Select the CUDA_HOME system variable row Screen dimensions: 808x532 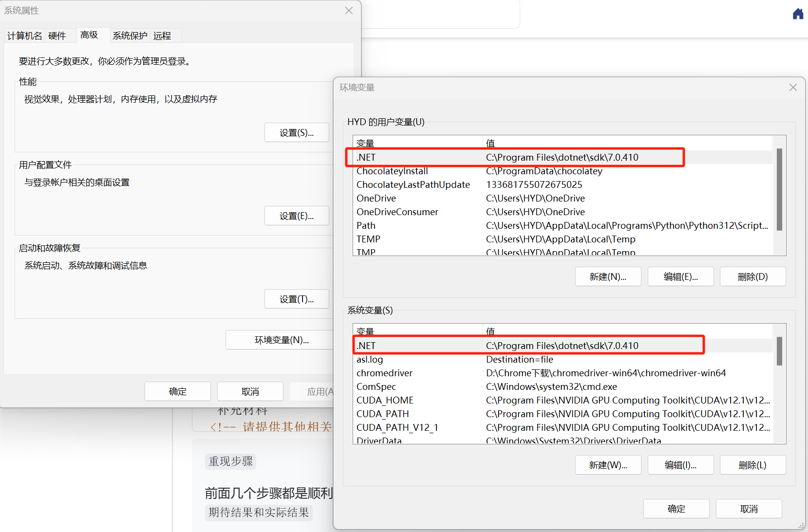(487, 401)
